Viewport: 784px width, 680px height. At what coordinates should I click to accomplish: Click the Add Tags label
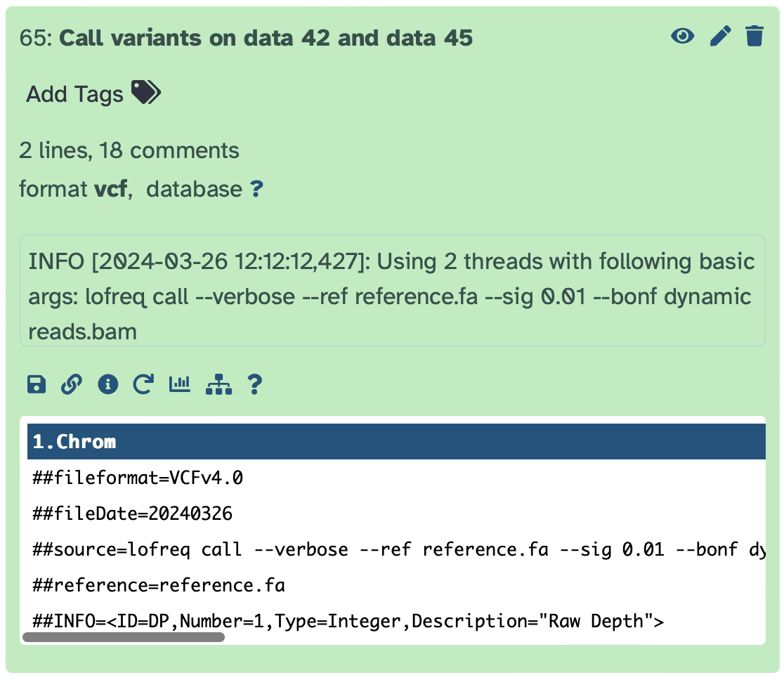coord(74,94)
